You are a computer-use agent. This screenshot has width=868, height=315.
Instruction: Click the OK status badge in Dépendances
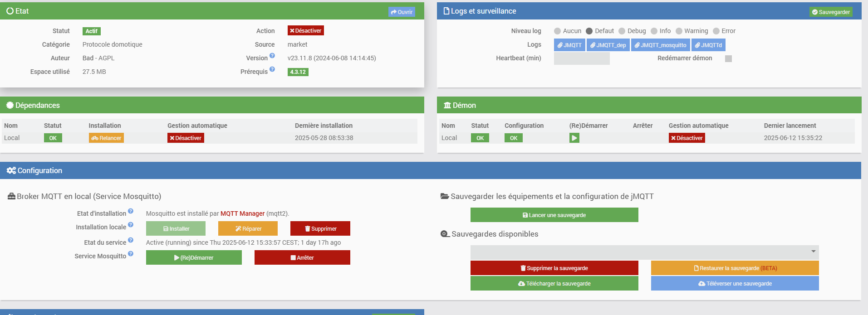53,138
